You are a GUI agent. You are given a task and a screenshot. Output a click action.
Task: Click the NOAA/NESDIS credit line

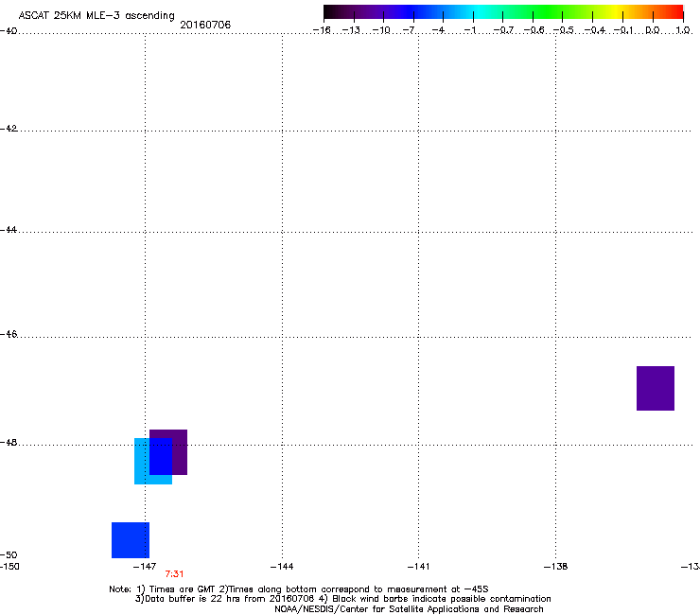point(409,609)
